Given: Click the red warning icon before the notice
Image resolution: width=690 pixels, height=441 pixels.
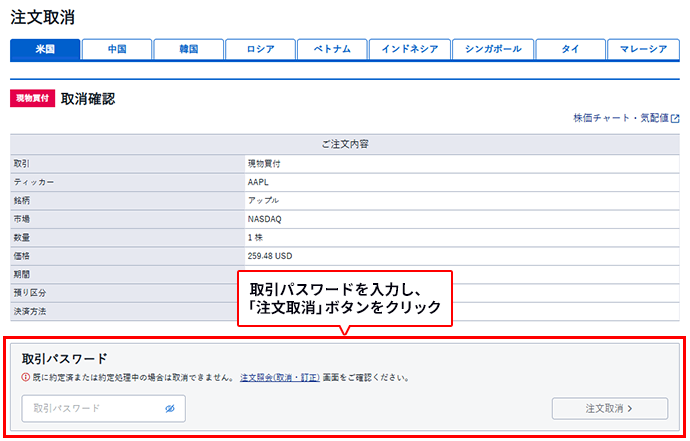Looking at the screenshot, I should pyautogui.click(x=26, y=378).
